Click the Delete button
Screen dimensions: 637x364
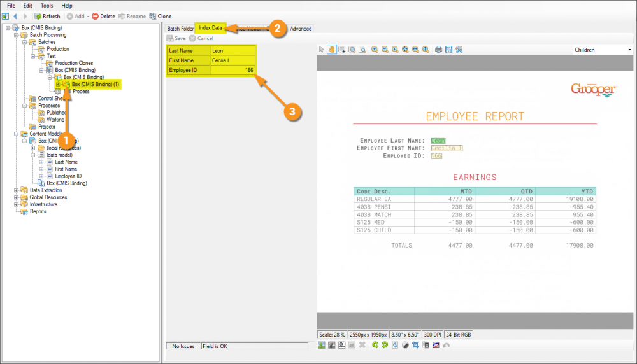(103, 16)
